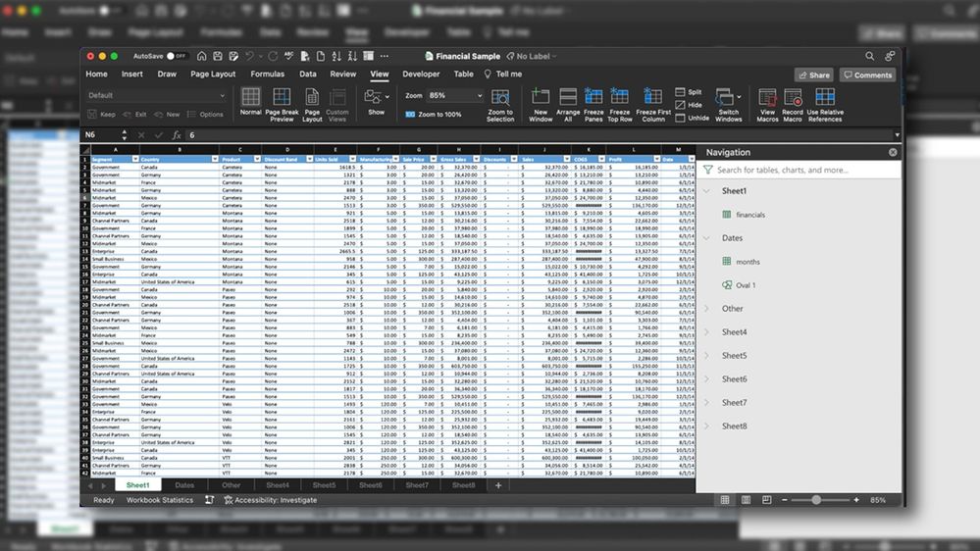The image size is (980, 551).
Task: Click the fx insert function icon
Action: tap(177, 135)
